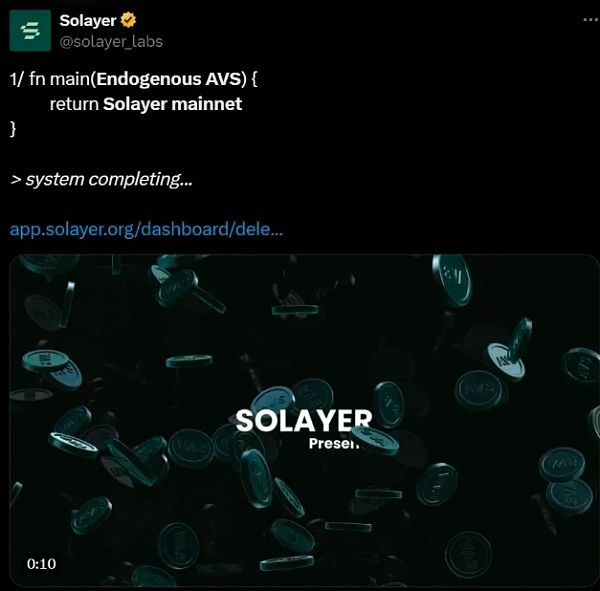Click the gold verified badge next to Solayer
Viewport: 600px width, 591px height.
[128, 20]
